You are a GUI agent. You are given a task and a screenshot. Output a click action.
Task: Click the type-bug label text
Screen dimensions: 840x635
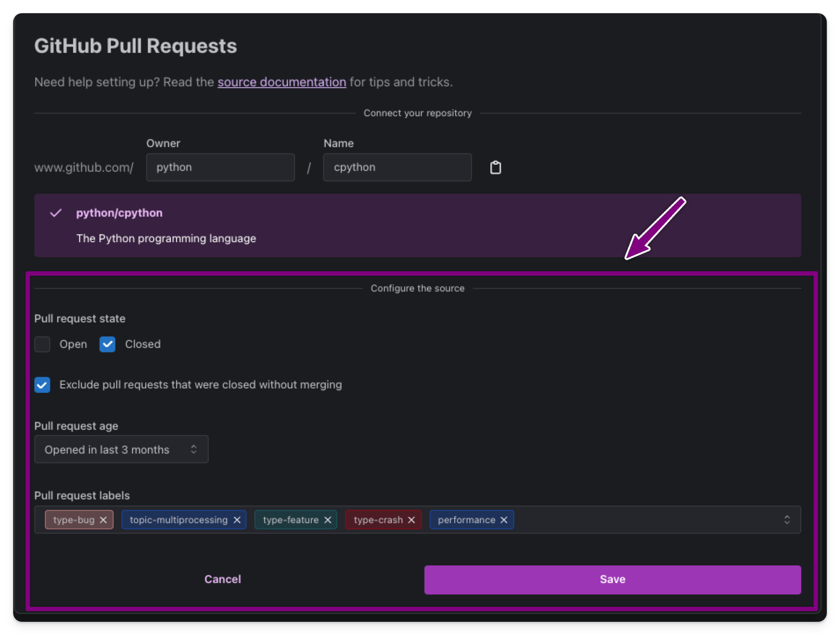click(x=74, y=520)
